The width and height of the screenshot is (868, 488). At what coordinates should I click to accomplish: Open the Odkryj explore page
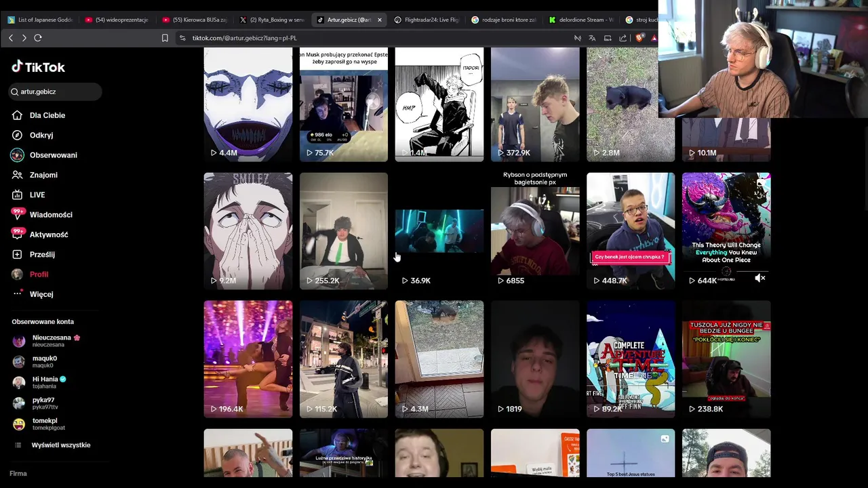(x=41, y=135)
